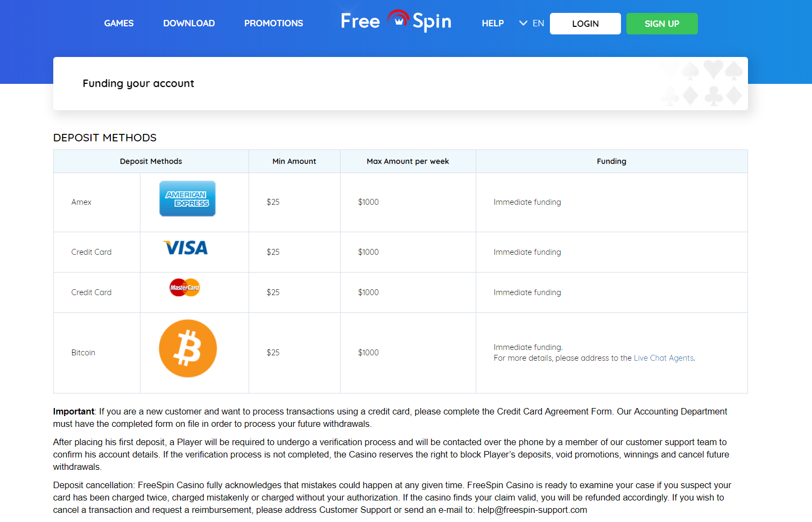
Task: Click the card suits decoration icon
Action: pyautogui.click(x=702, y=83)
